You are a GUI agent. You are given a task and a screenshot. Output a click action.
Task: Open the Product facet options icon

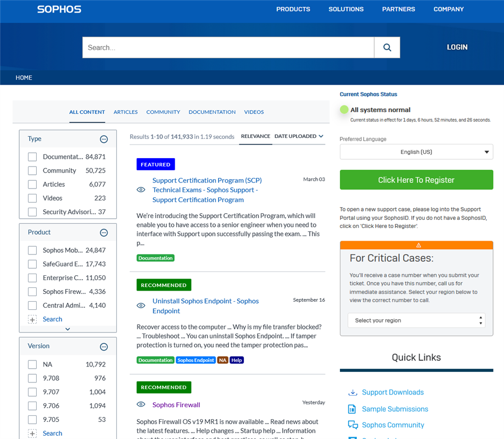[104, 232]
